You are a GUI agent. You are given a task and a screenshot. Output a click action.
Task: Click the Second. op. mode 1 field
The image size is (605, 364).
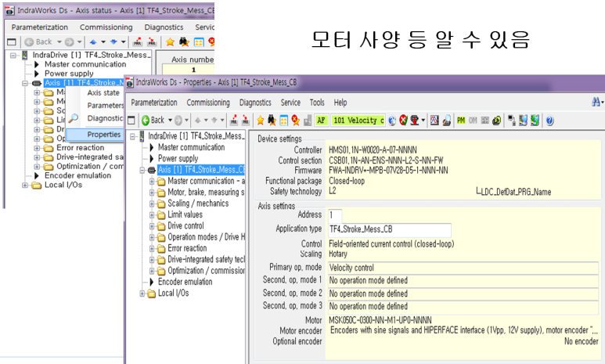[x=463, y=280]
